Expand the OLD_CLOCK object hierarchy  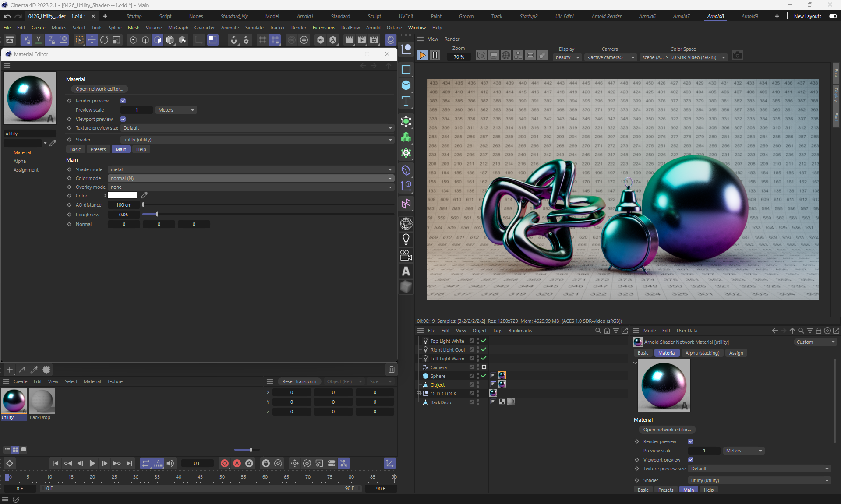coord(418,394)
